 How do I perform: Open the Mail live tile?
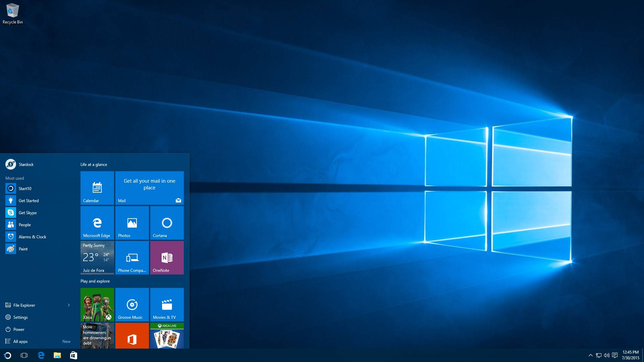point(149,188)
